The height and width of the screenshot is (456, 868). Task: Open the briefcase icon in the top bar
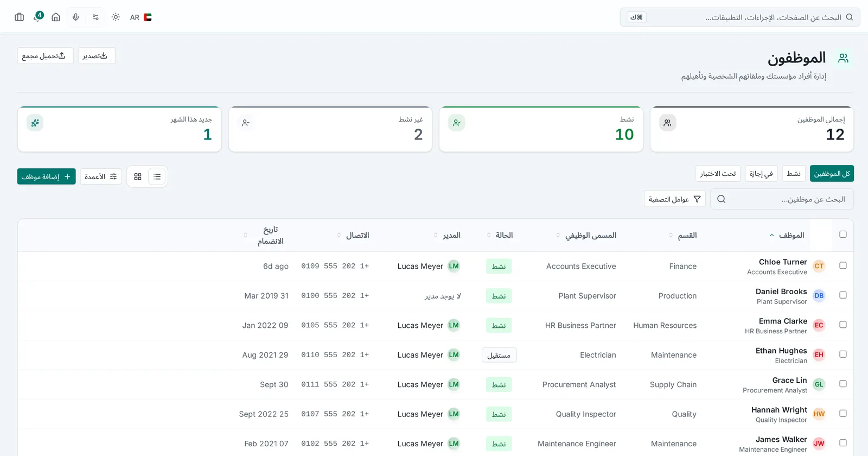pos(20,17)
